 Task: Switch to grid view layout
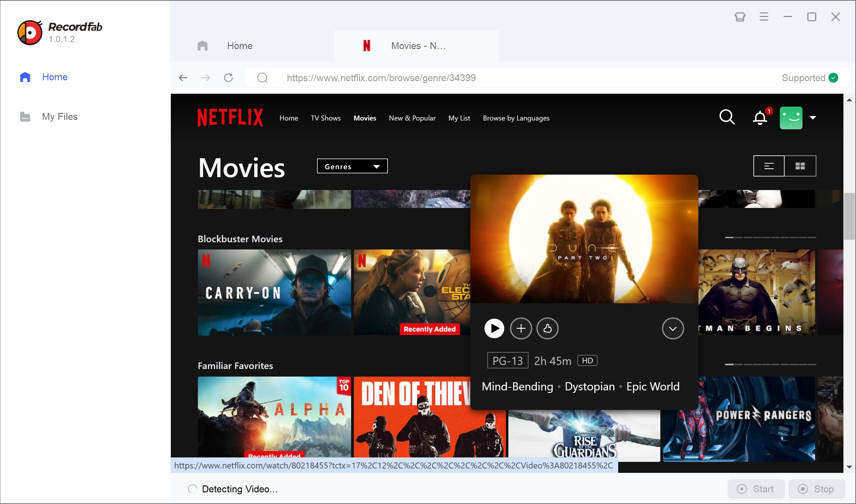click(800, 166)
